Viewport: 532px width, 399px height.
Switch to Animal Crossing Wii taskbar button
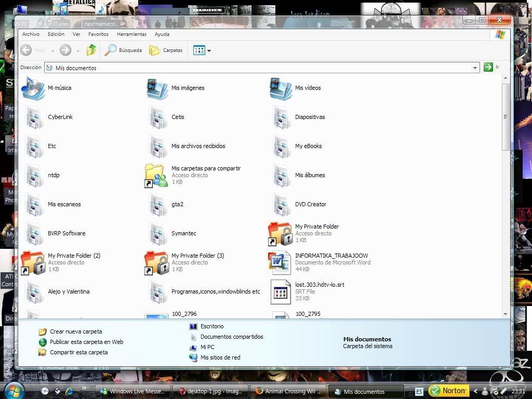coord(288,391)
